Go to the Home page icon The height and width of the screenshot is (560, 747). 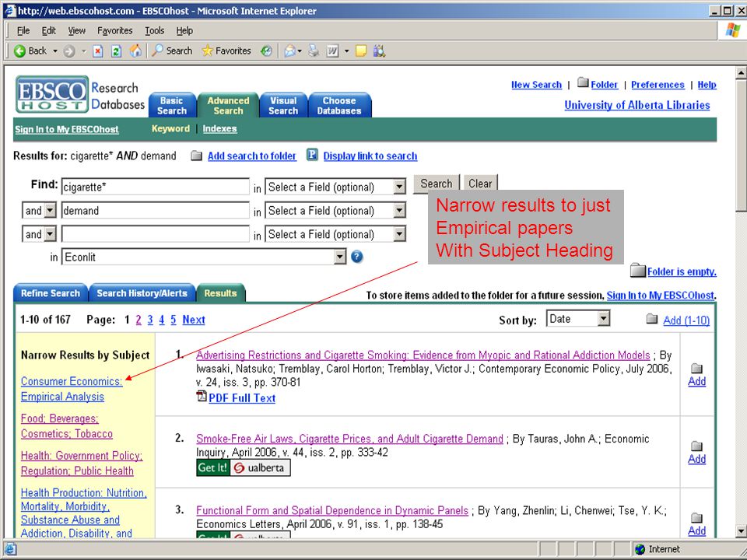coord(135,51)
